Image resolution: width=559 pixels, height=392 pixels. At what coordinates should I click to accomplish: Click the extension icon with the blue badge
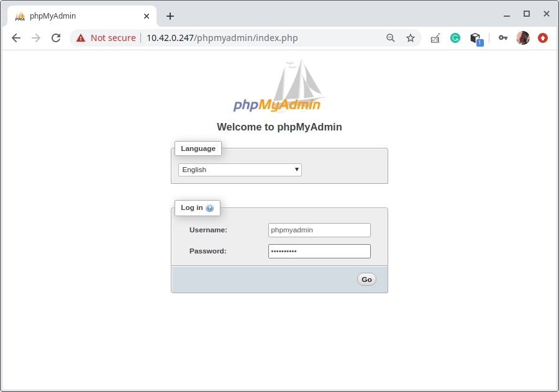476,39
